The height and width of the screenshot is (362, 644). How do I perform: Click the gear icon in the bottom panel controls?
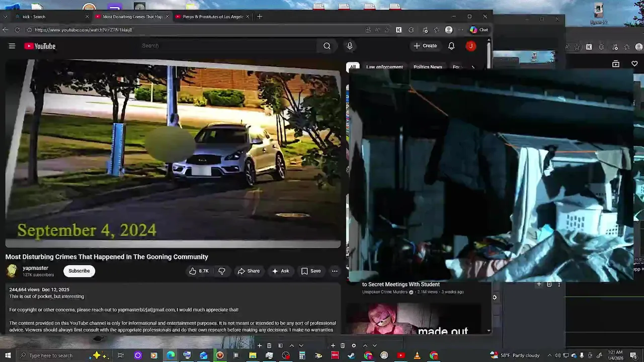354,346
